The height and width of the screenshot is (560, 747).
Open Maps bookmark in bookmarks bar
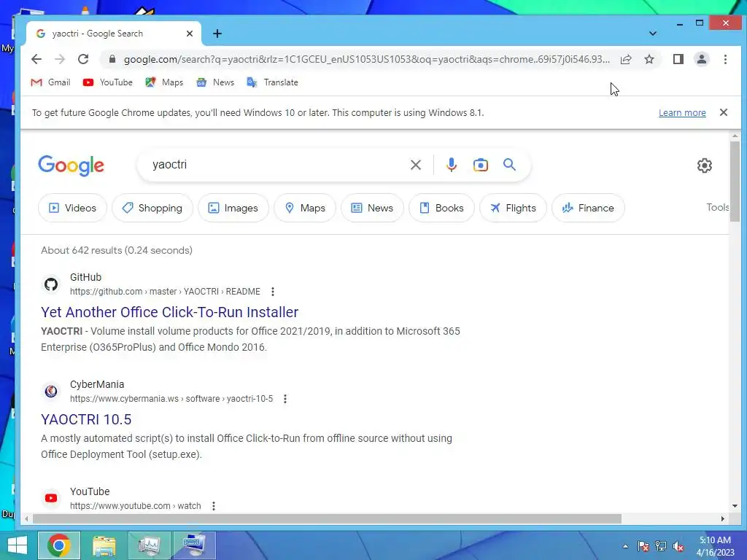click(x=164, y=82)
